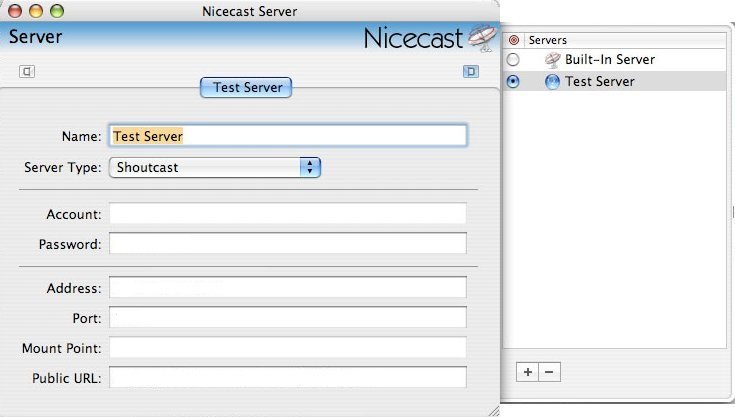Select the Test Server list row text
The width and height of the screenshot is (735, 417).
click(600, 82)
